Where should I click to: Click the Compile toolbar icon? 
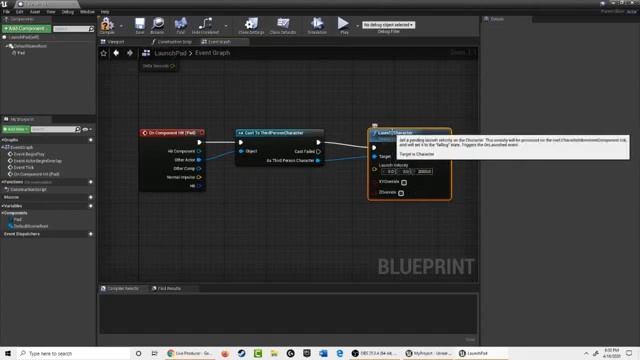[x=107, y=25]
